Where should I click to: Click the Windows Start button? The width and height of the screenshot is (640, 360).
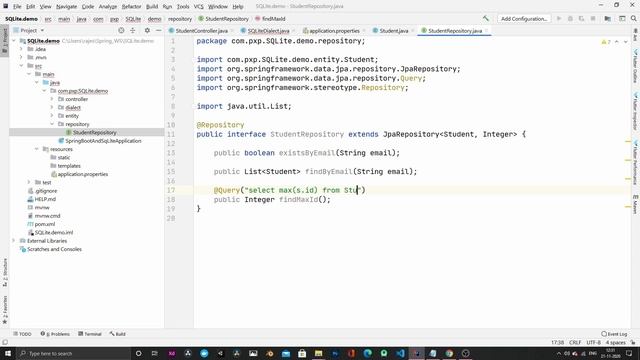[8, 353]
